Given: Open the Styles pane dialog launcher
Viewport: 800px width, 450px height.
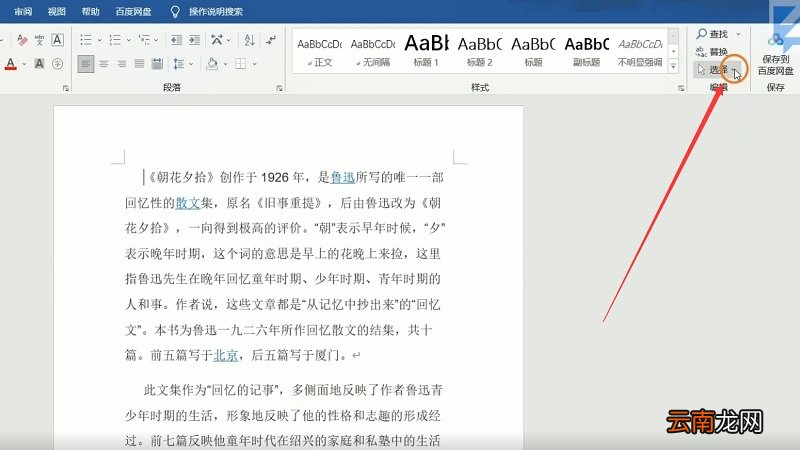Looking at the screenshot, I should coord(681,88).
